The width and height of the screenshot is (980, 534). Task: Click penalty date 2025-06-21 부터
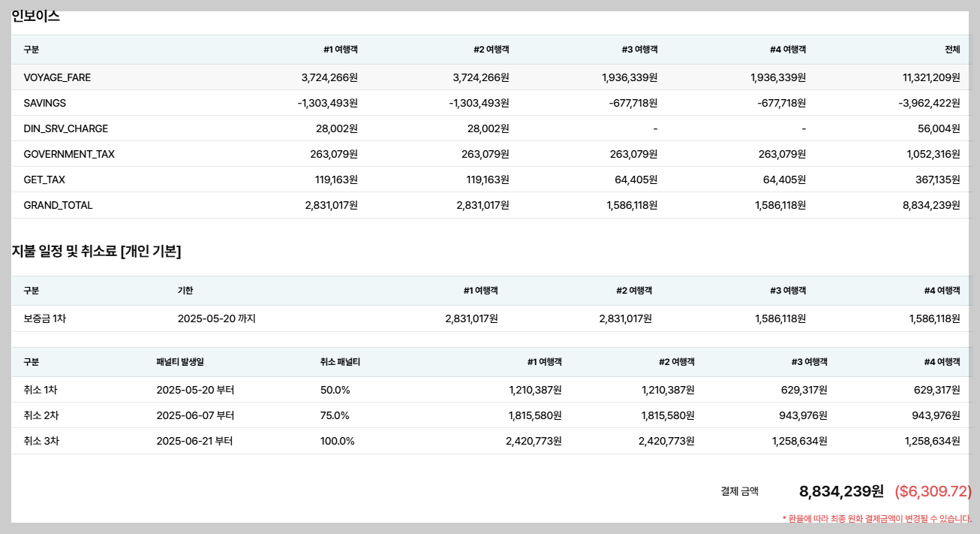click(x=194, y=441)
